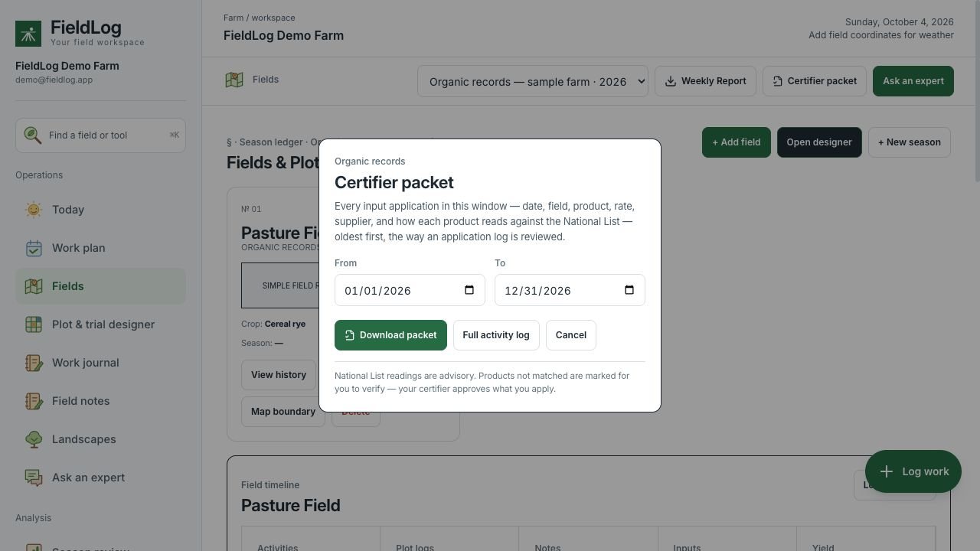Open the Full activity log
980x551 pixels.
[496, 335]
